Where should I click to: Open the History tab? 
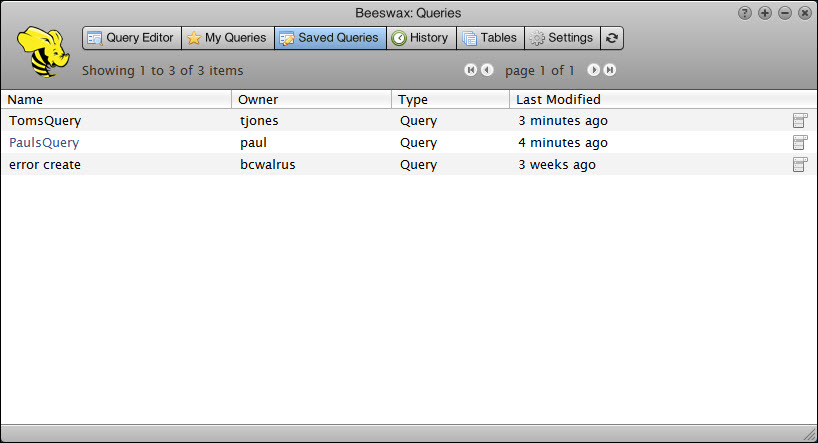(420, 38)
